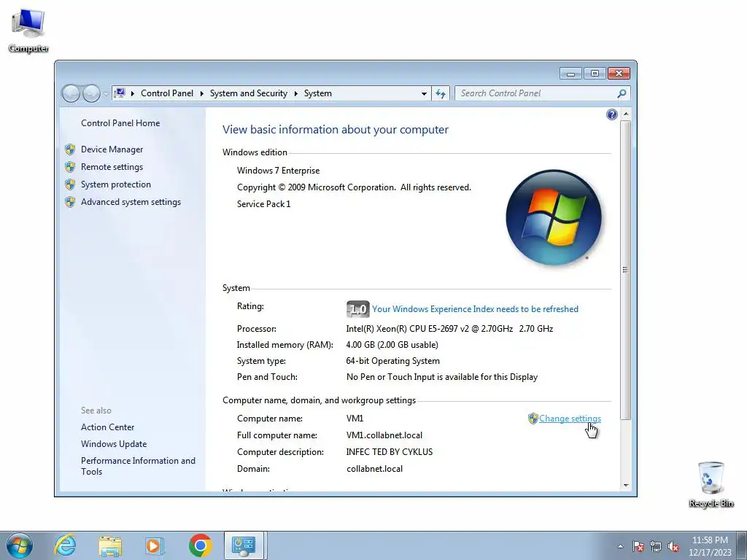Click the 1.0 Experience Index rating badge
The image size is (747, 560).
pos(357,309)
